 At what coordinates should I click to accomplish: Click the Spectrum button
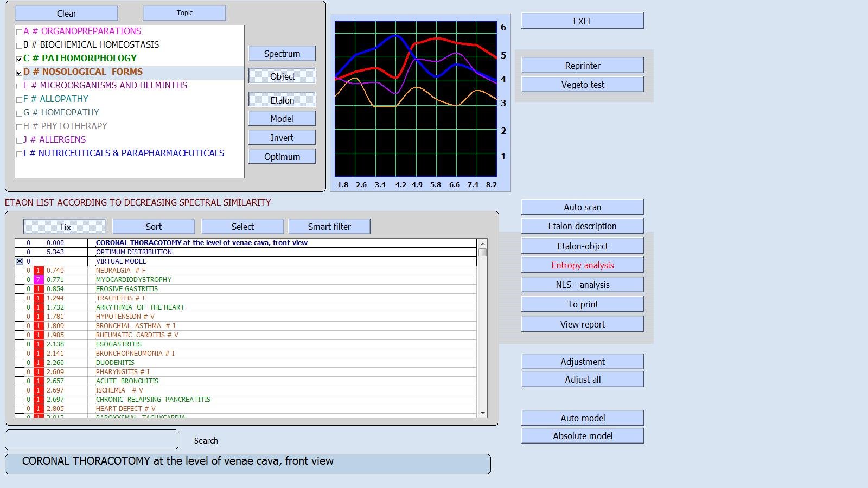[x=282, y=53]
